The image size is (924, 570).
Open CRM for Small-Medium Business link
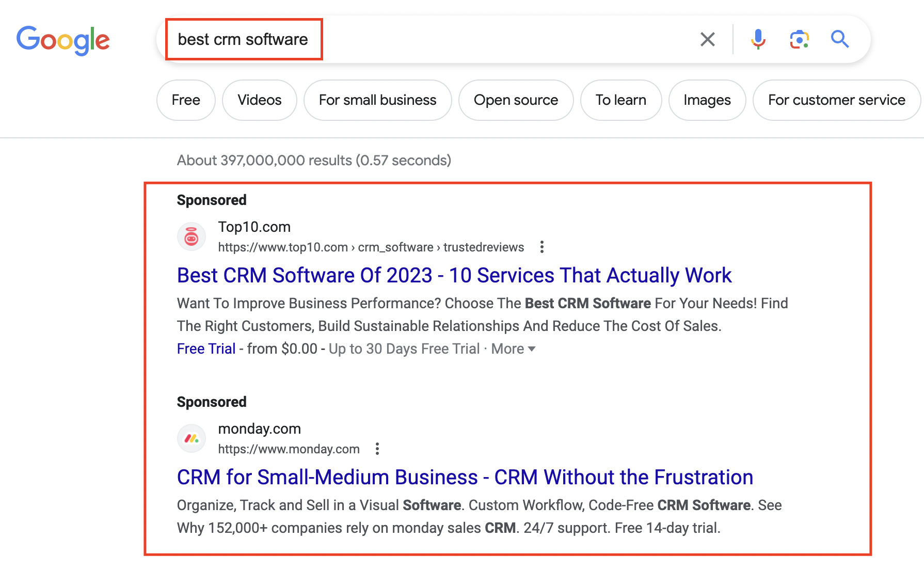pyautogui.click(x=465, y=478)
